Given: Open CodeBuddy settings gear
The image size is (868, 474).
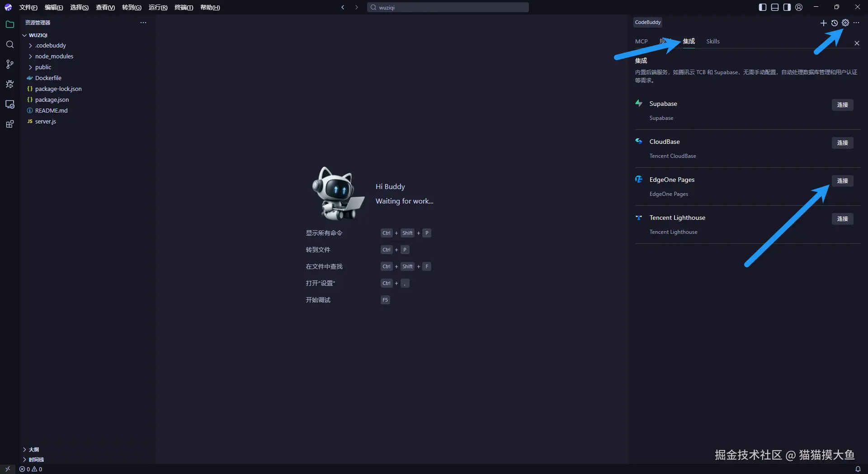Looking at the screenshot, I should pyautogui.click(x=845, y=23).
